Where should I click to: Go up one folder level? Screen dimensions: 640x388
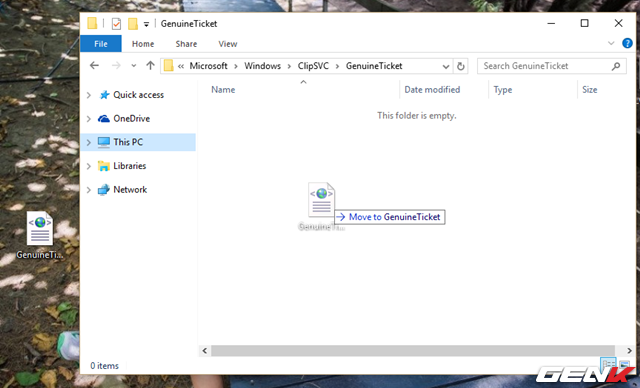pos(150,66)
